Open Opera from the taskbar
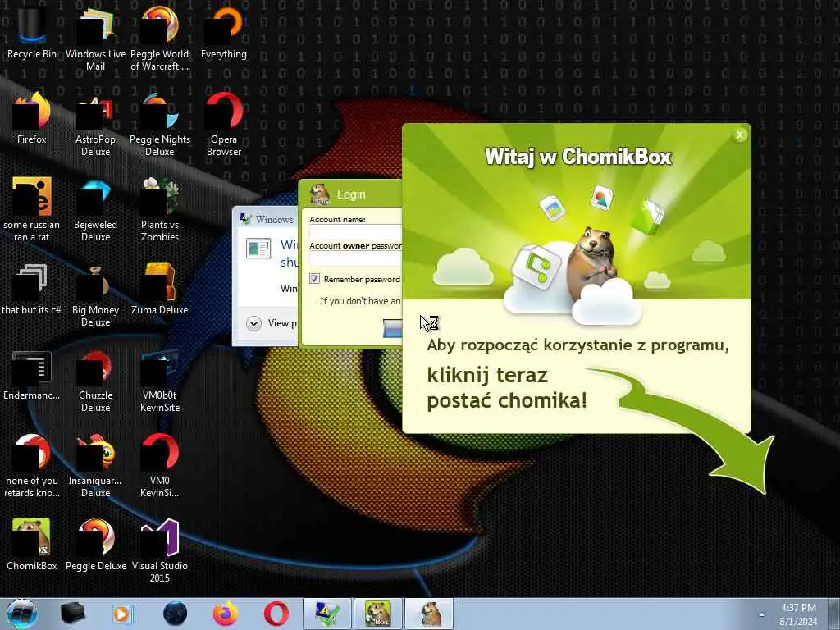Screen dimensions: 840x630 [x=276, y=614]
